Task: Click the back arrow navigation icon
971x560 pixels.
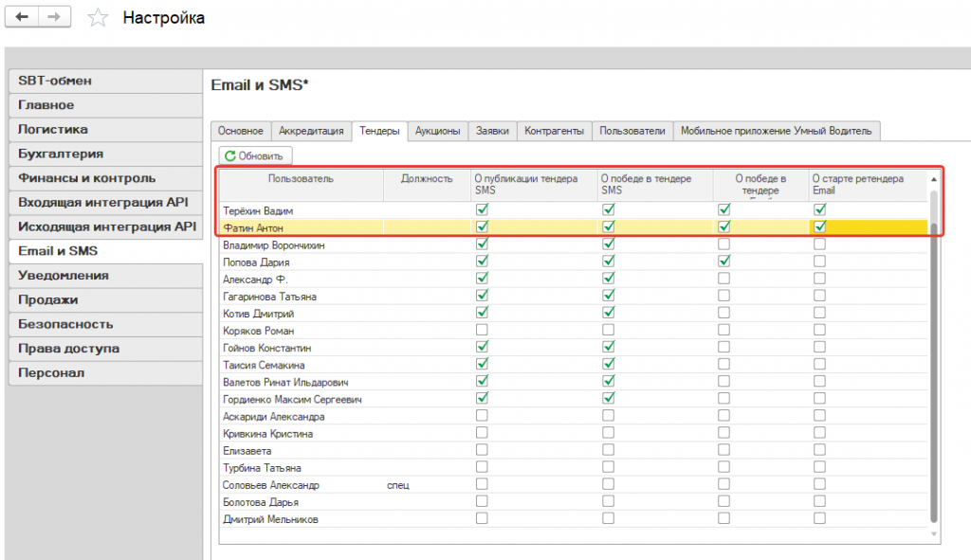Action: coord(22,17)
